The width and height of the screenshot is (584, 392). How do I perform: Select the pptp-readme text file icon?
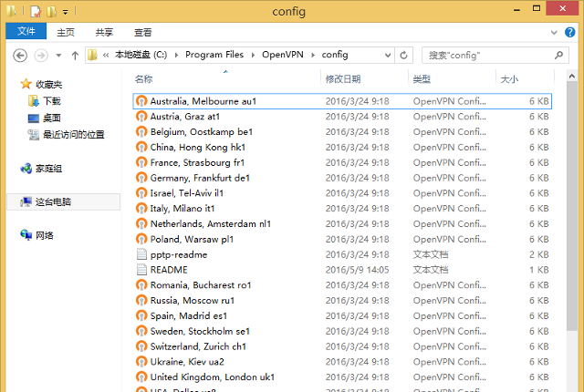[x=141, y=254]
